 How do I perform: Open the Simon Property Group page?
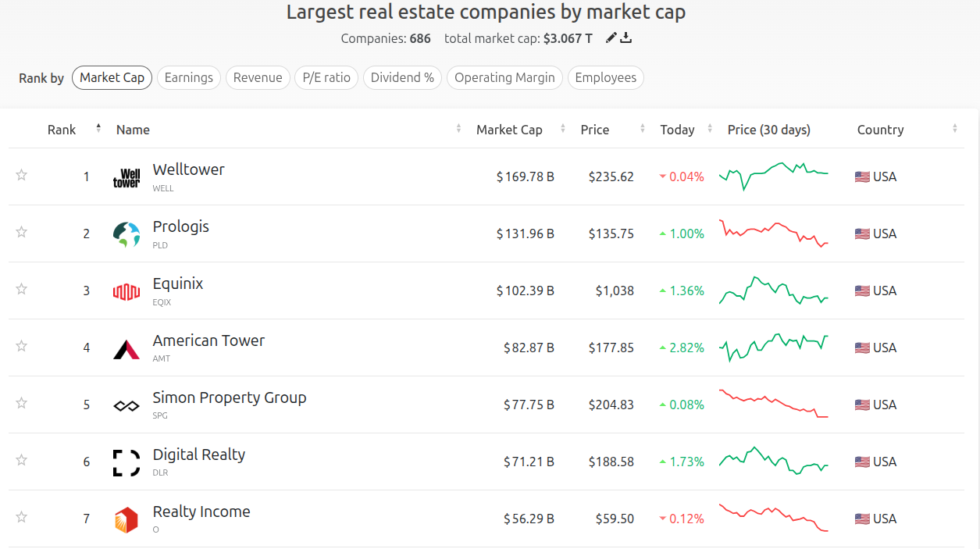[230, 397]
